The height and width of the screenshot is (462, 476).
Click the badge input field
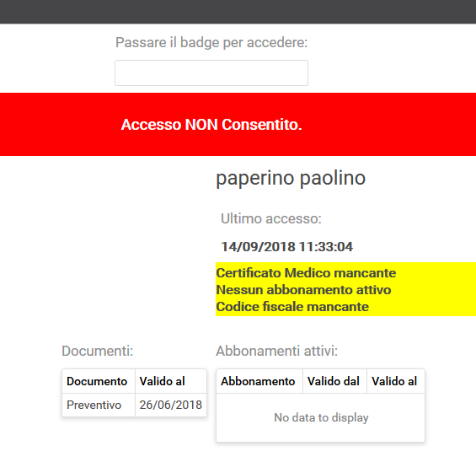pos(211,73)
